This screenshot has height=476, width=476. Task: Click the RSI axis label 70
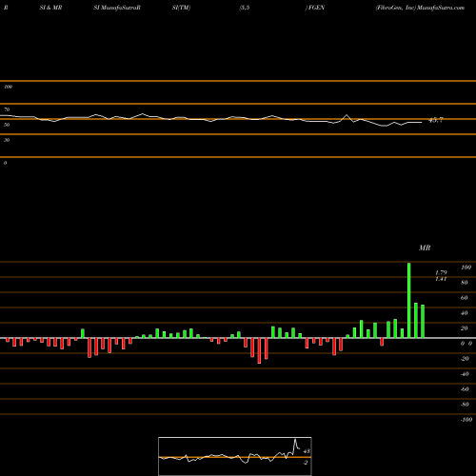7,109
